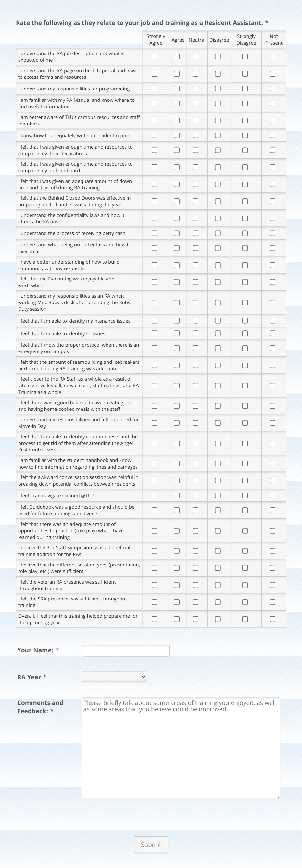
Task: Tick Disagree for RA Manual familiarity
Action: coord(218,103)
